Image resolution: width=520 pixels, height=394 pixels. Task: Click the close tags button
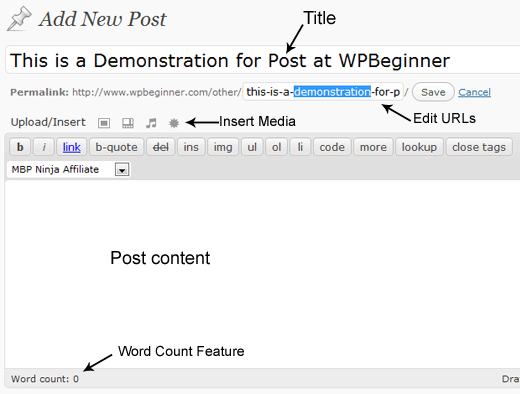coord(479,147)
